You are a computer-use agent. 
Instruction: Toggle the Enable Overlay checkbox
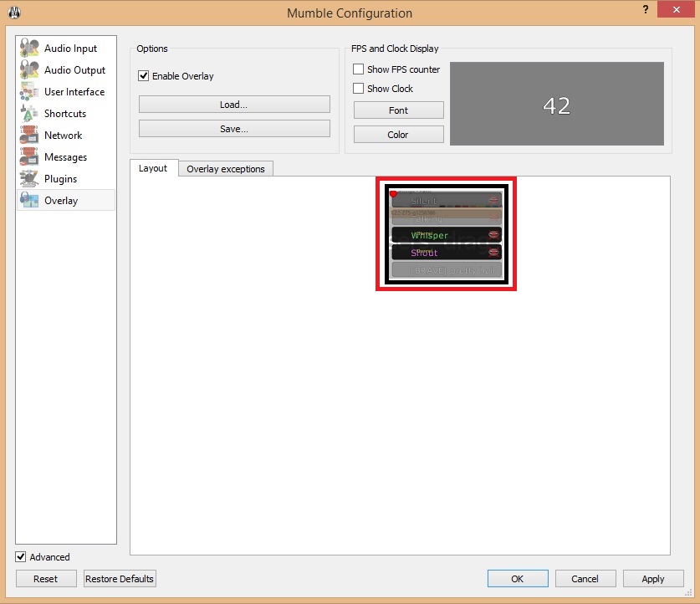[x=143, y=76]
